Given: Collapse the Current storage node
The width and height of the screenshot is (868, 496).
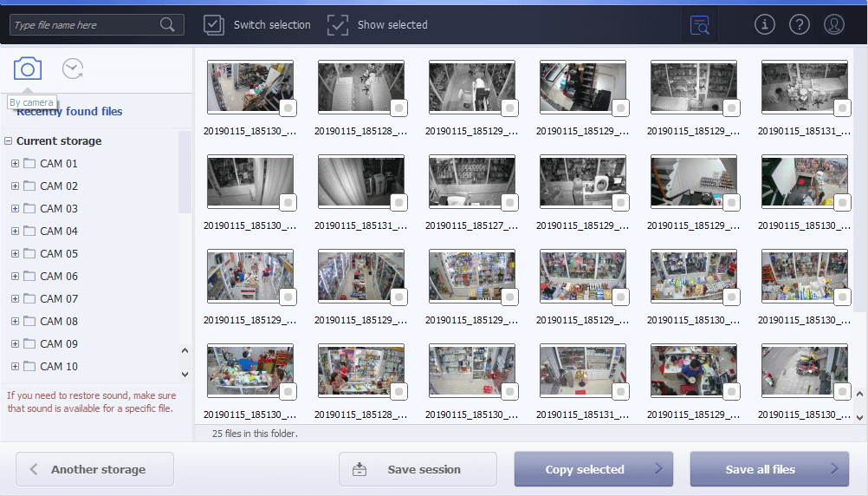Looking at the screenshot, I should [8, 140].
